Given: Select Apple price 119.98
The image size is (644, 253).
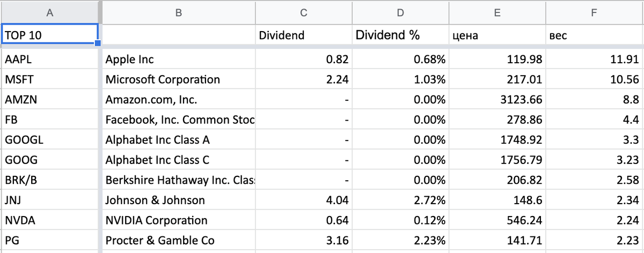Looking at the screenshot, I should coord(497,59).
